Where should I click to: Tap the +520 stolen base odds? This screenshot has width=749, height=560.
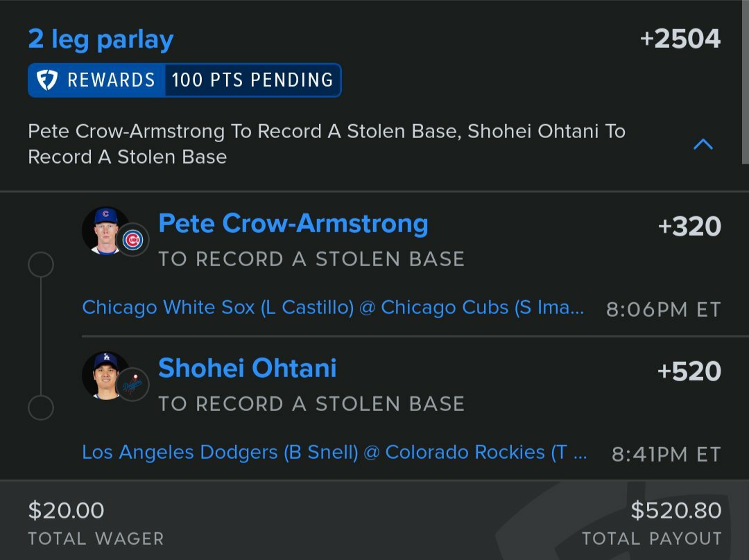click(x=689, y=371)
